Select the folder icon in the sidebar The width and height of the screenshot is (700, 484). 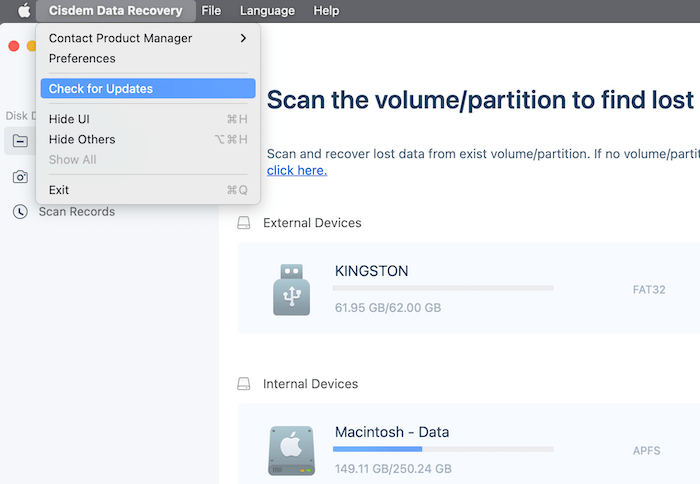(x=20, y=141)
